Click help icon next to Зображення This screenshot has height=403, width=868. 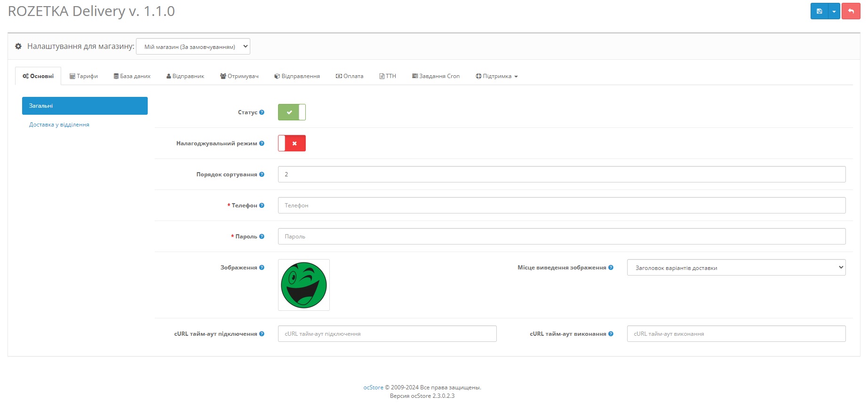point(262,268)
